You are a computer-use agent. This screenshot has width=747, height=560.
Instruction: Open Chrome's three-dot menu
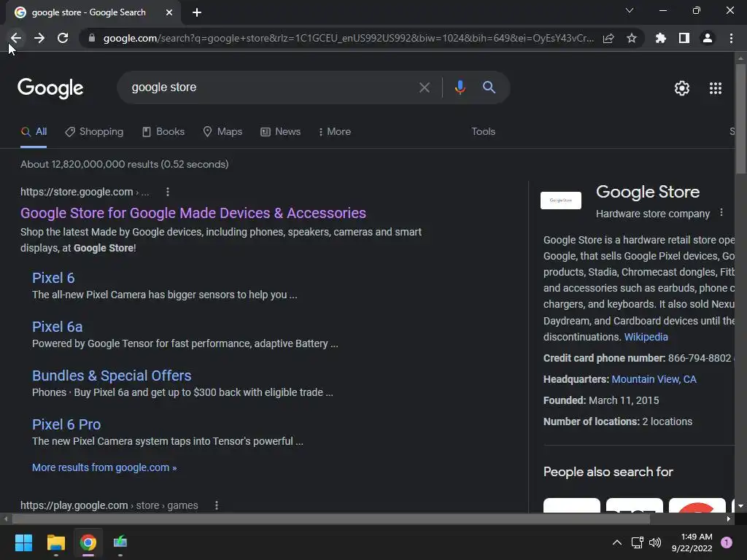pyautogui.click(x=731, y=38)
